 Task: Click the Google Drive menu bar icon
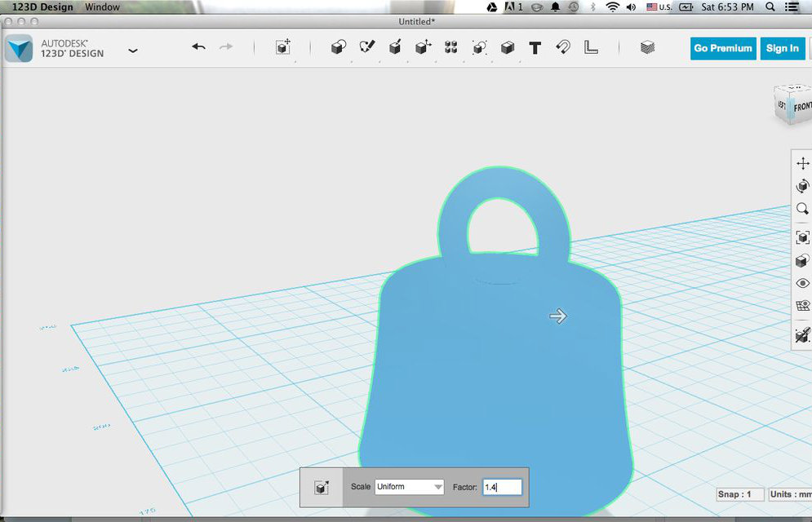(492, 7)
